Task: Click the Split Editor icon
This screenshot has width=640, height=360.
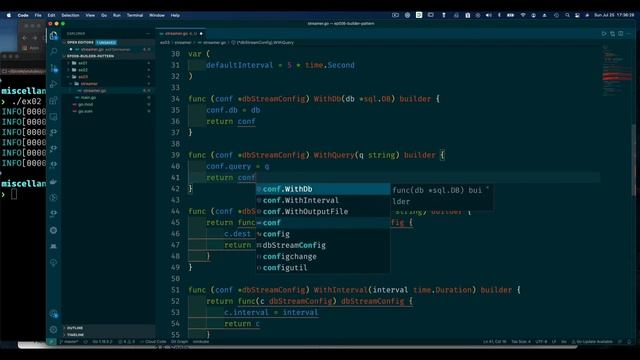Action: pyautogui.click(x=620, y=33)
